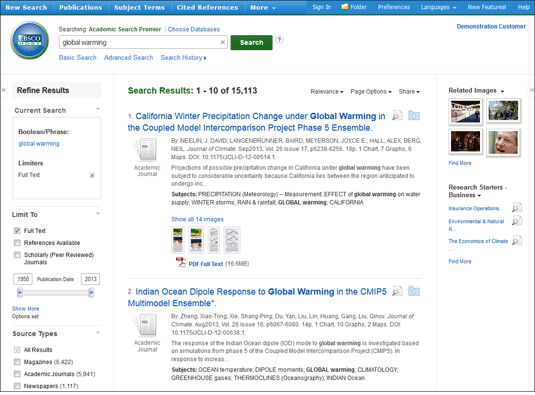Switch to Basic Search
This screenshot has height=395, width=535.
pyautogui.click(x=77, y=58)
